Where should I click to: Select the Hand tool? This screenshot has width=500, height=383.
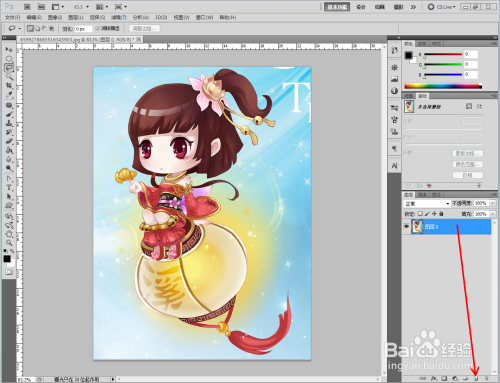[x=9, y=234]
